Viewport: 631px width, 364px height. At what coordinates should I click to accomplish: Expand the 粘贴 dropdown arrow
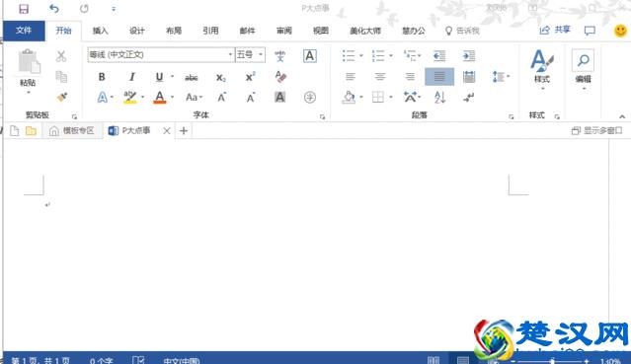click(x=29, y=93)
